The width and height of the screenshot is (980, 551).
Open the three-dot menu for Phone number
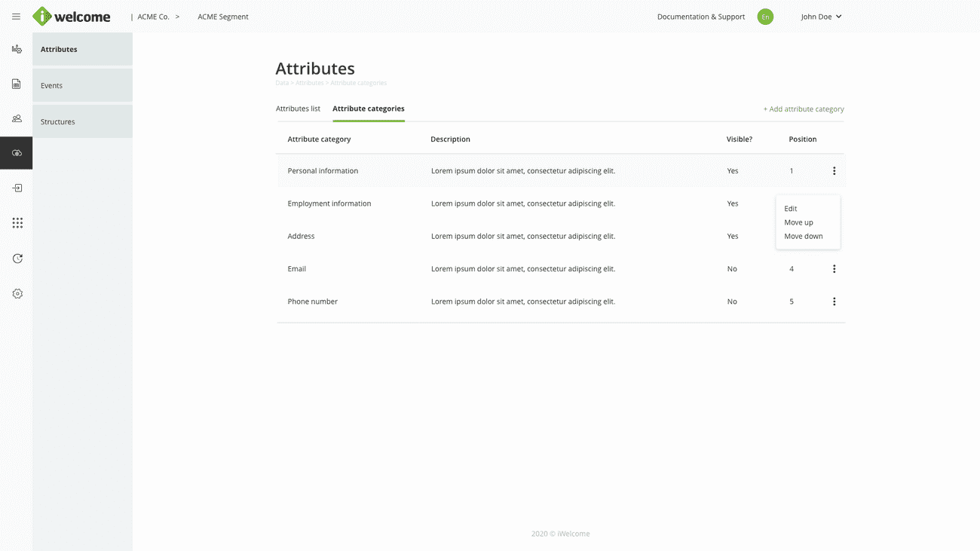[834, 302]
